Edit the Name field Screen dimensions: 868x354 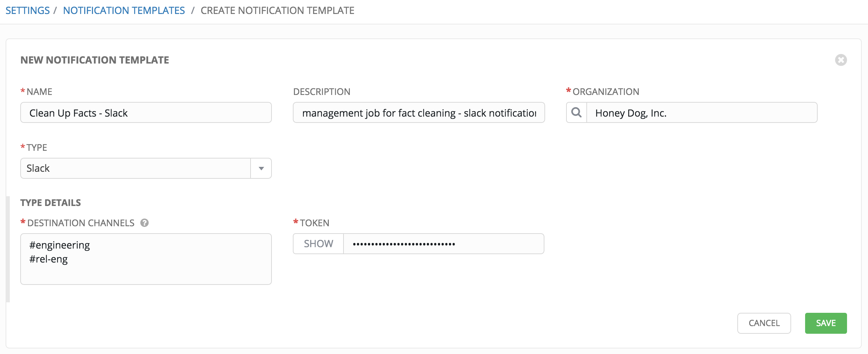click(146, 112)
